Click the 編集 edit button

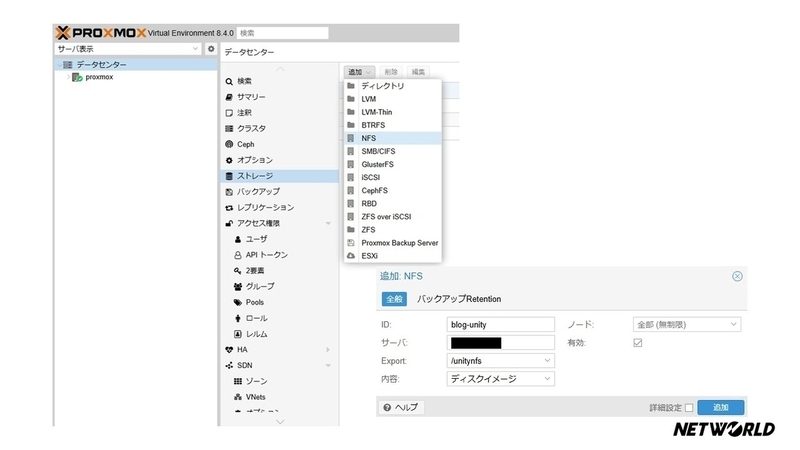418,72
